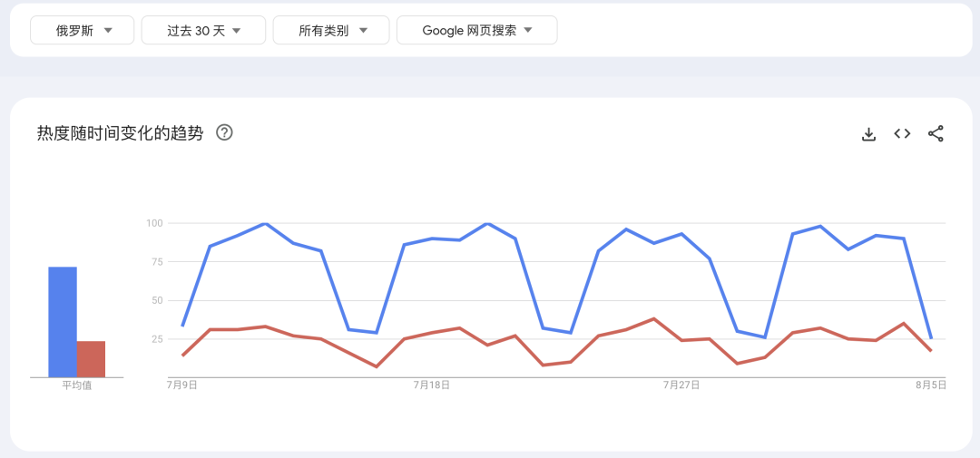Screen dimensions: 980x458
Task: Click the help question mark icon
Action: coord(224,132)
